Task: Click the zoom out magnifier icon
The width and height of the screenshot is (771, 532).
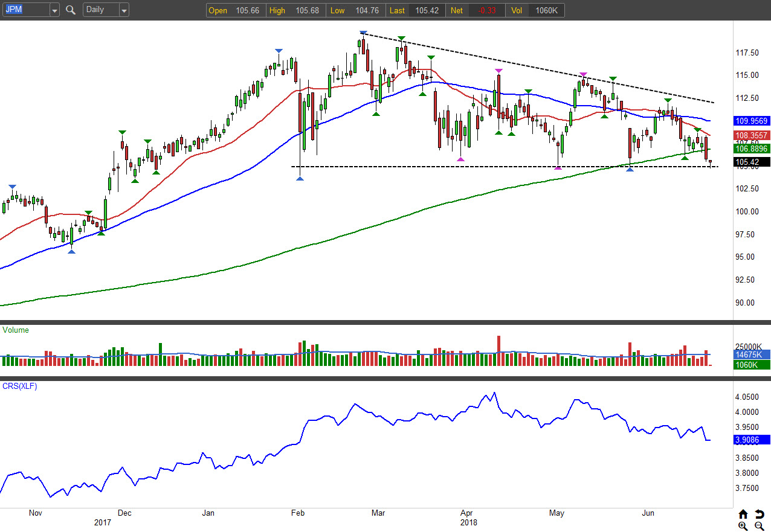Action: pos(760,526)
